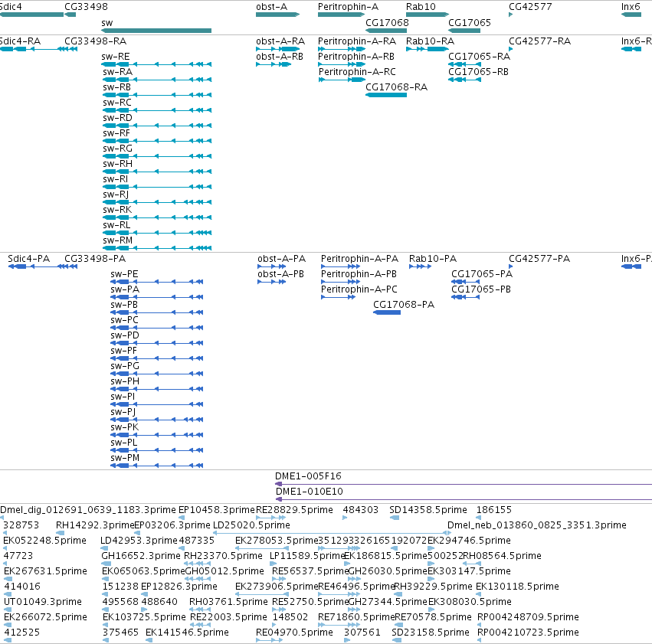Click Peritrophin-A-RA transcript
652x644 pixels.
pos(342,49)
